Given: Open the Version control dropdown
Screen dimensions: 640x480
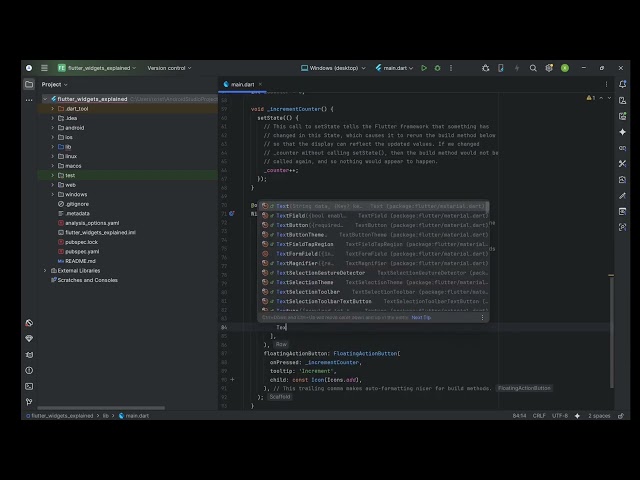Looking at the screenshot, I should tap(169, 68).
